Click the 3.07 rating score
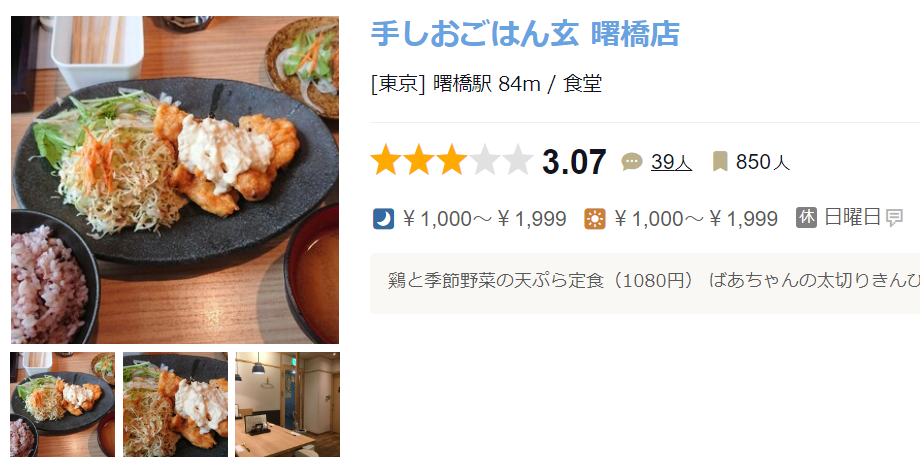 (x=574, y=162)
